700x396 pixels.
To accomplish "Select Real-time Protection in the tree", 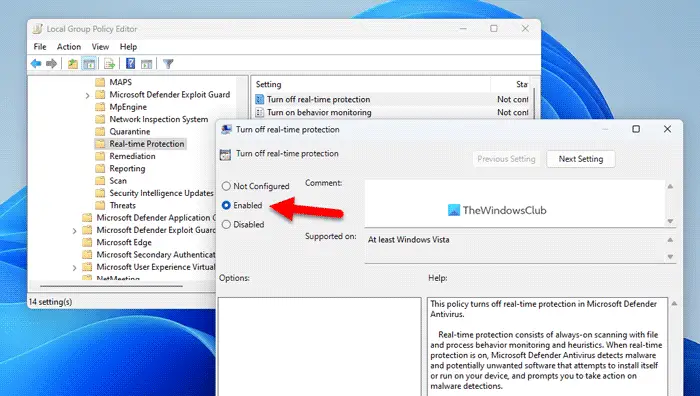I will pyautogui.click(x=146, y=144).
